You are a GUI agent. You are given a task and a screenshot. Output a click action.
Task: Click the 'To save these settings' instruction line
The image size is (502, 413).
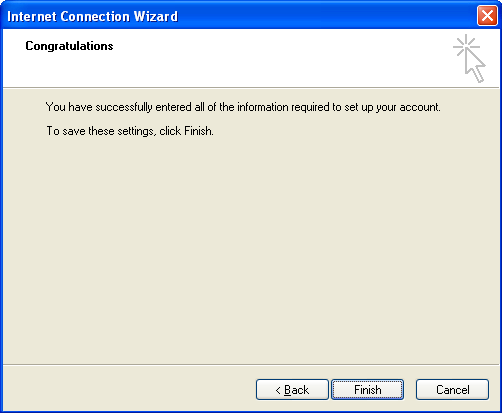130,131
